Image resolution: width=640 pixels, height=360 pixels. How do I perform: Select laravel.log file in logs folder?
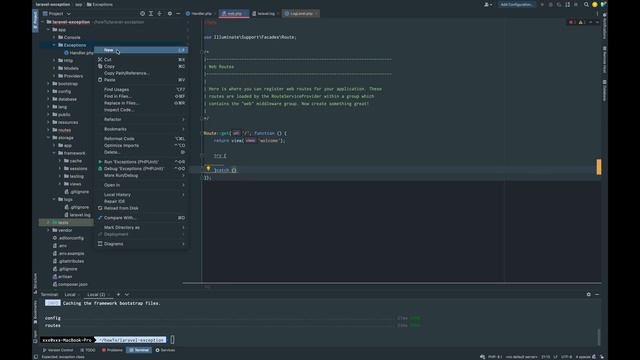click(x=79, y=215)
